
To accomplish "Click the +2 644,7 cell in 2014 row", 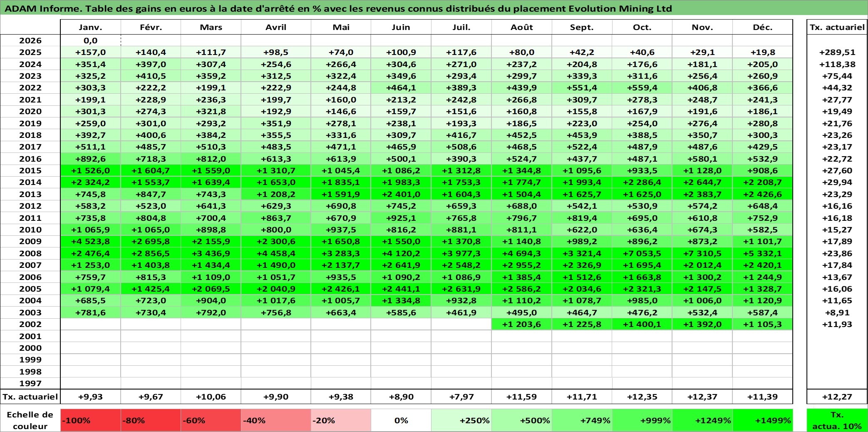I will [x=702, y=182].
